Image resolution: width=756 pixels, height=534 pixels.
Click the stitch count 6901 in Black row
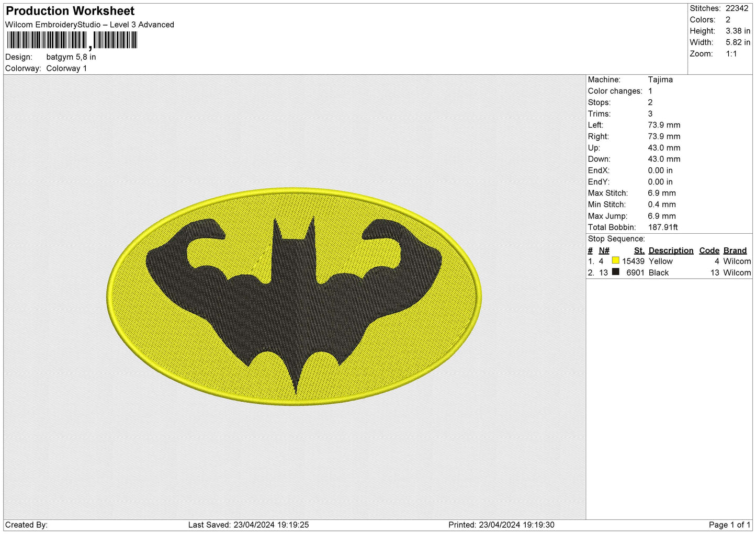click(635, 273)
